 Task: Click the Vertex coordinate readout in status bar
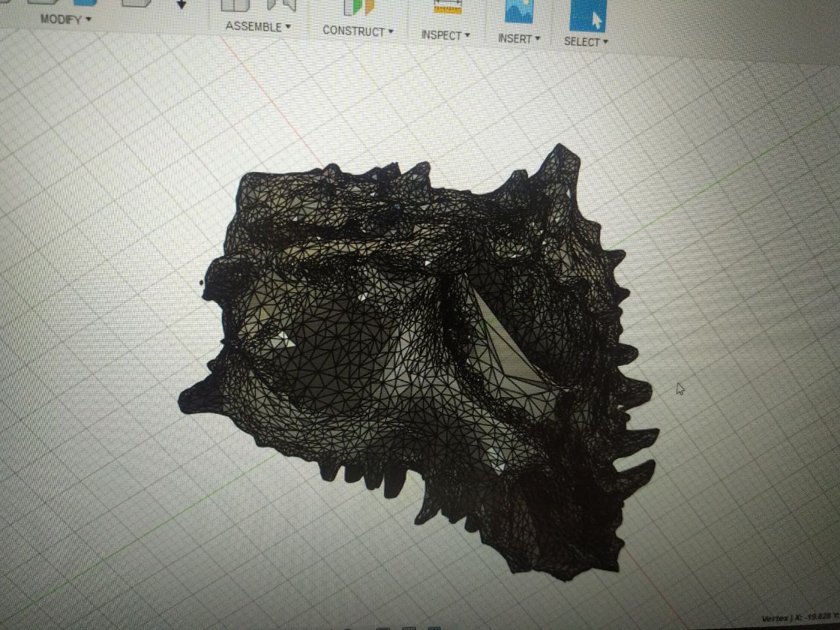(801, 618)
